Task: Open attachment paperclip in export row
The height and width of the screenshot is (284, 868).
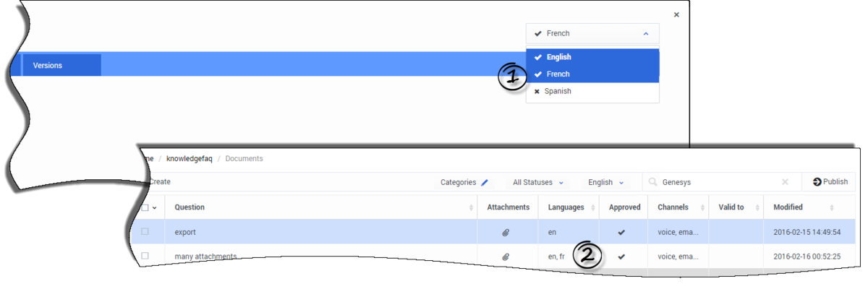Action: click(x=506, y=233)
